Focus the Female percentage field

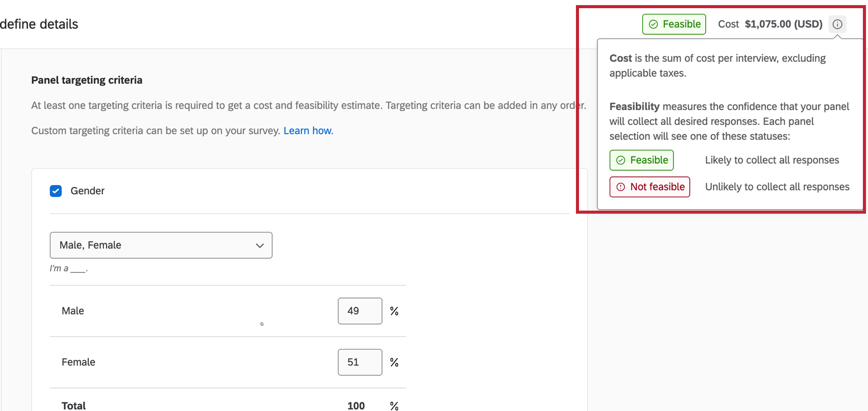point(359,362)
